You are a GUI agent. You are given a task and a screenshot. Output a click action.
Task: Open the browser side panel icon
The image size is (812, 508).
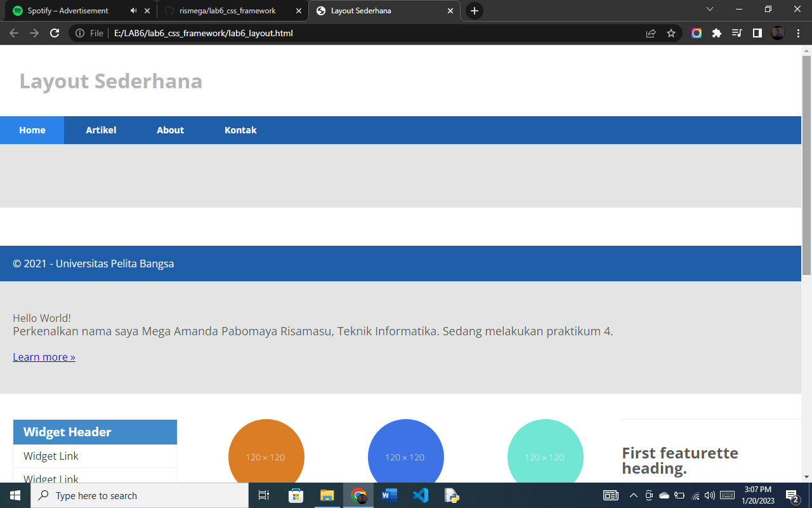[757, 33]
